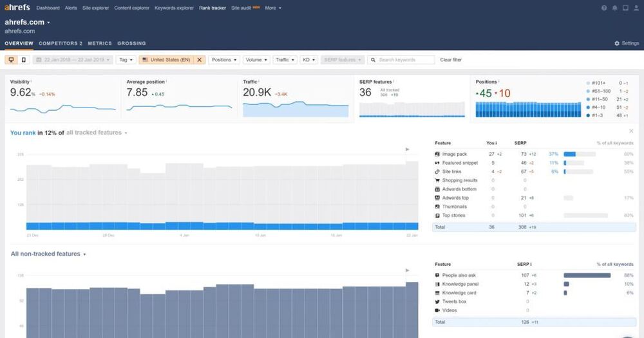The width and height of the screenshot is (644, 338).
Task: Click the Top stories icon
Action: (x=437, y=215)
